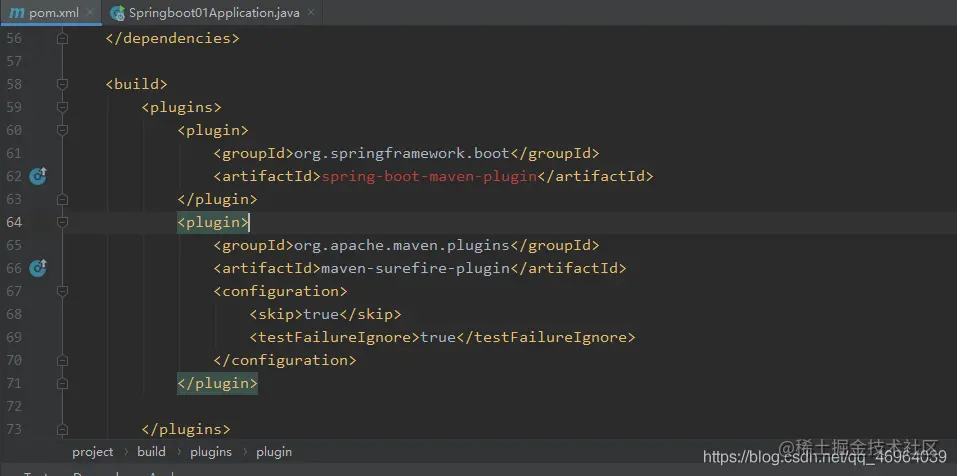Click the maven-surefire-plugin artifact text
The height and width of the screenshot is (476, 957).
[415, 268]
